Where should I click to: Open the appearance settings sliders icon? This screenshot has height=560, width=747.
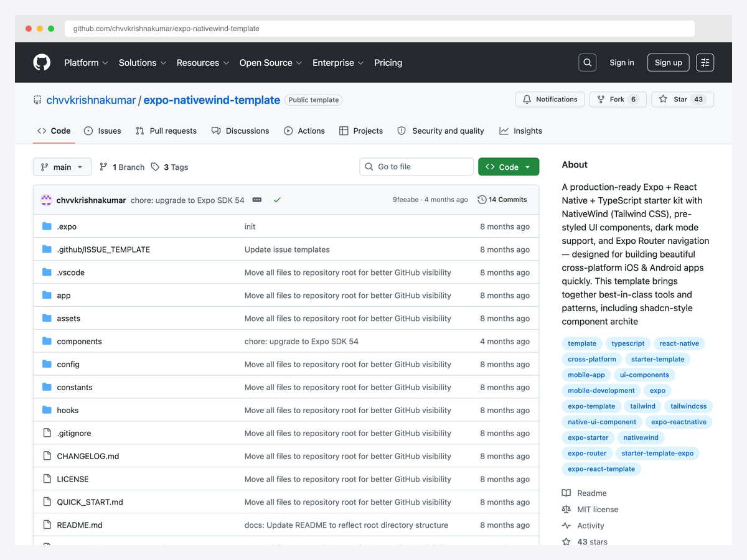705,62
